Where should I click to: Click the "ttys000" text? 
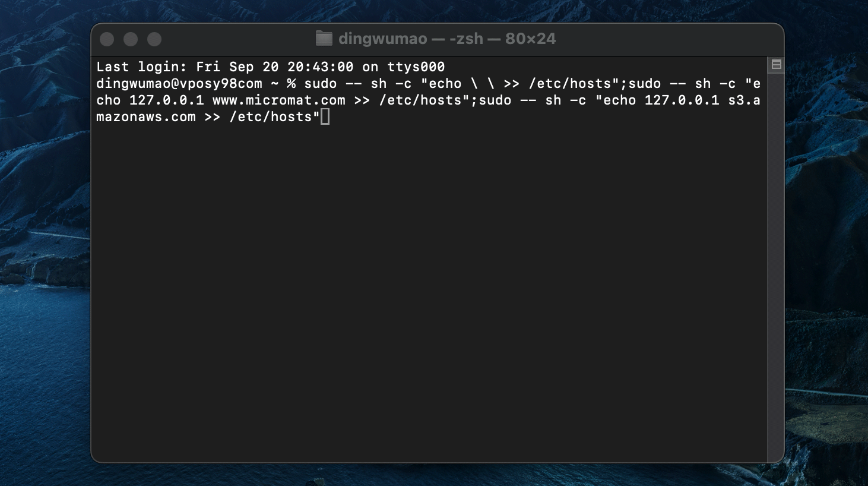416,67
